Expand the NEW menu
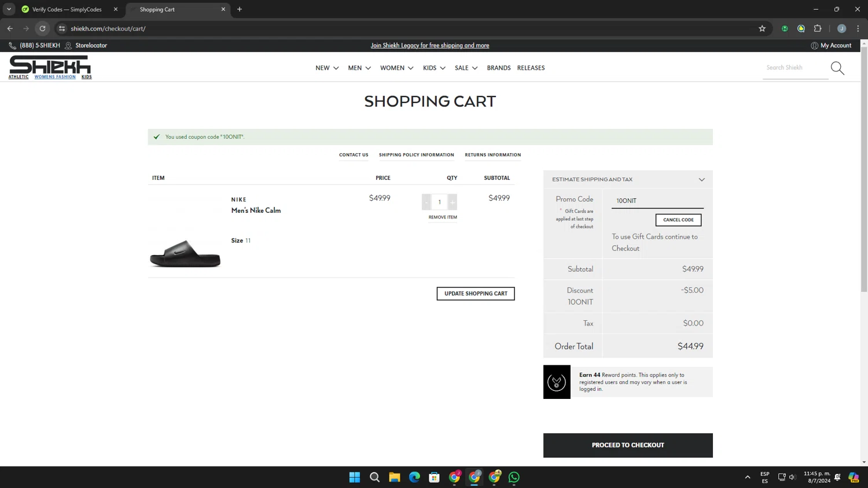This screenshot has width=868, height=488. click(327, 68)
